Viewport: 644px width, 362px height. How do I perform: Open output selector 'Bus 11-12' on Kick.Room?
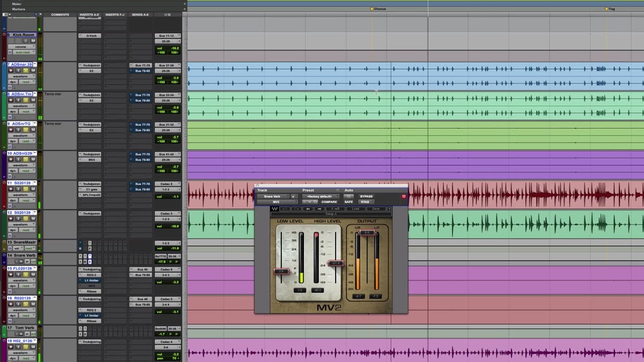click(x=168, y=36)
